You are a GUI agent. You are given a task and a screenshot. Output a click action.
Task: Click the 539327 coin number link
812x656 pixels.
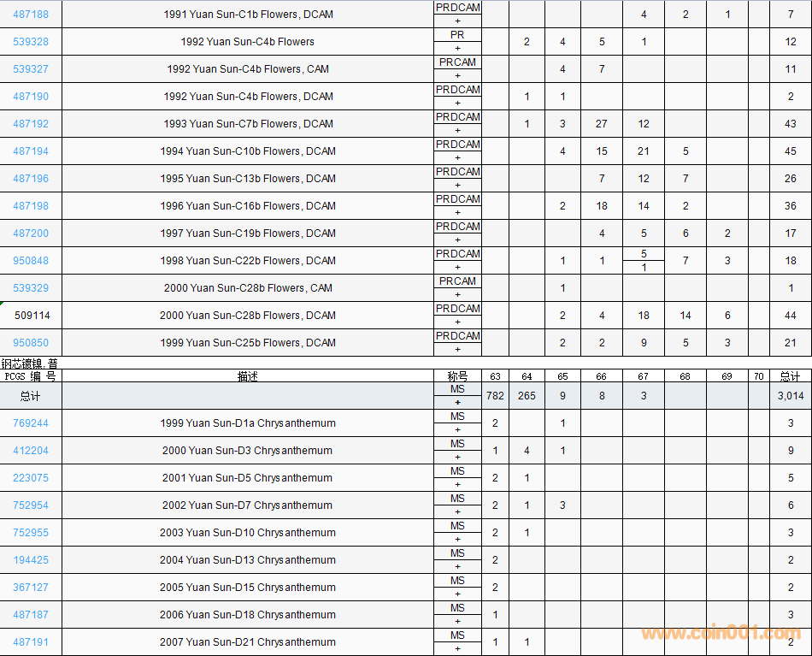(31, 69)
